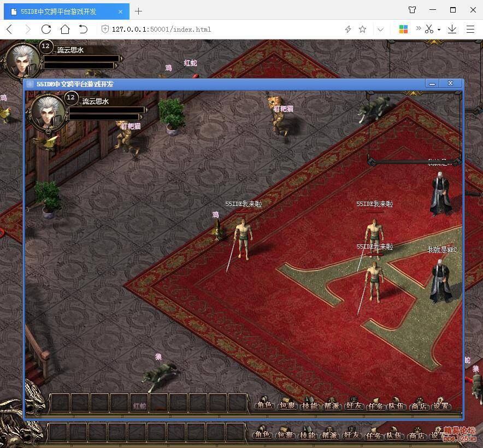Click the browser forward arrow
The height and width of the screenshot is (448, 483).
pos(28,30)
